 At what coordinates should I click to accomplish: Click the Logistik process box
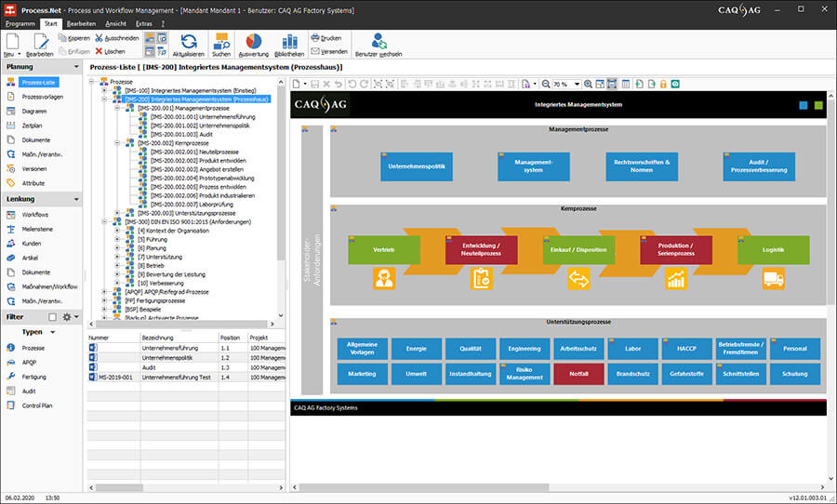click(774, 250)
